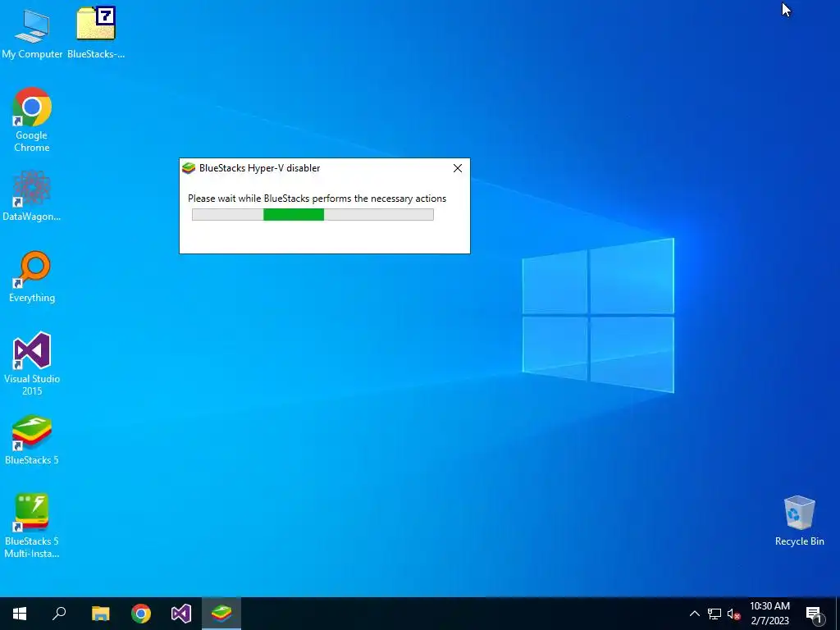Open taskbar search magnifier

[59, 614]
